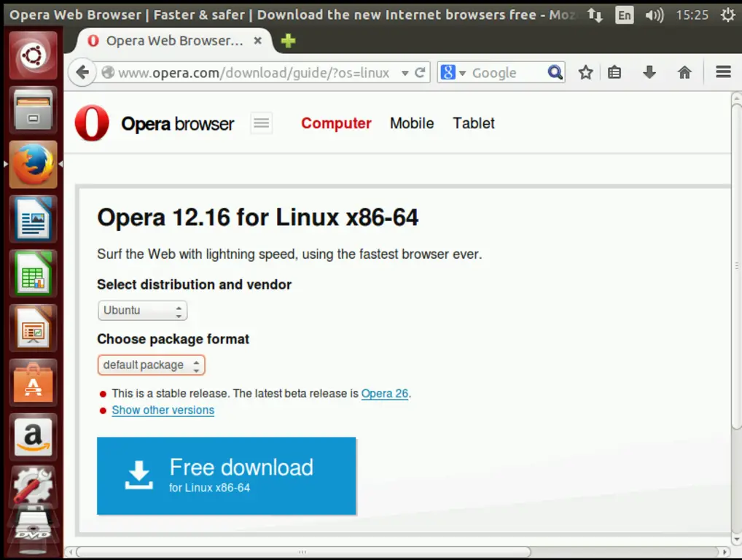Click the Firefox icon in the launcher
Image resolution: width=742 pixels, height=560 pixels.
33,164
